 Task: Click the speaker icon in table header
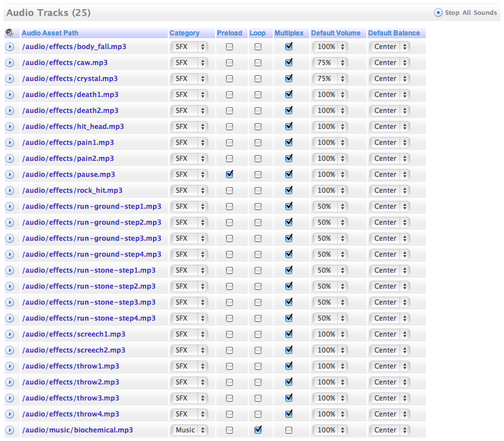pos(10,33)
